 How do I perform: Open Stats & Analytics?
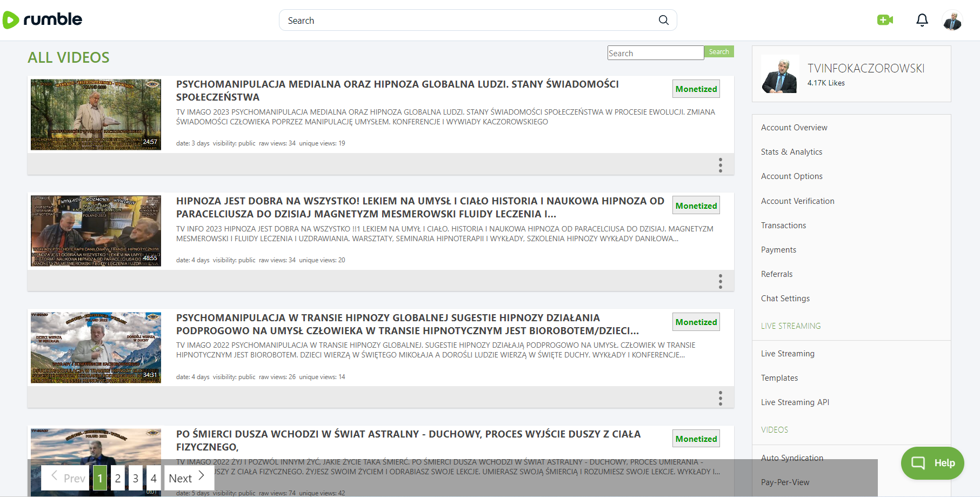(791, 152)
